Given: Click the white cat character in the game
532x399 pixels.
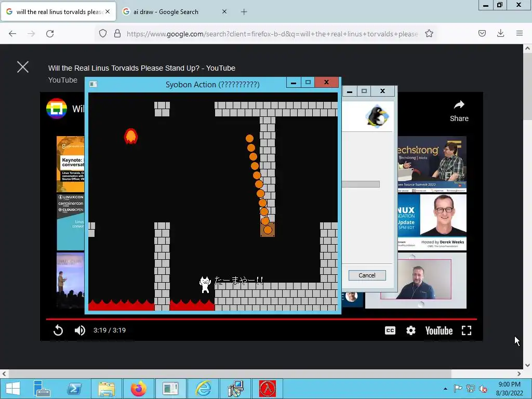Looking at the screenshot, I should (x=205, y=284).
